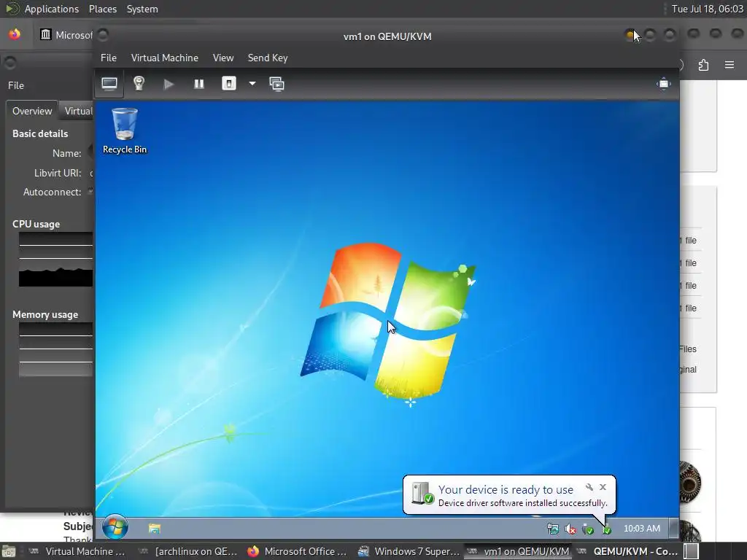The image size is (747, 560).
Task: Show the graphical console view
Action: tap(109, 85)
